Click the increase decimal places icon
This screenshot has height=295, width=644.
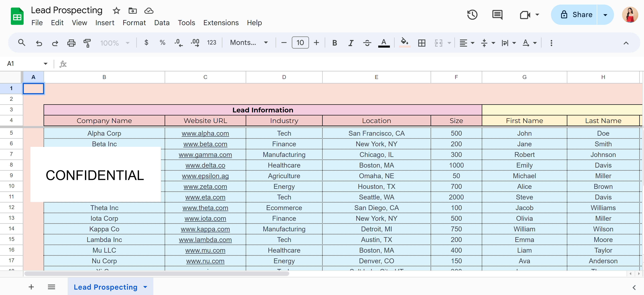coord(195,43)
